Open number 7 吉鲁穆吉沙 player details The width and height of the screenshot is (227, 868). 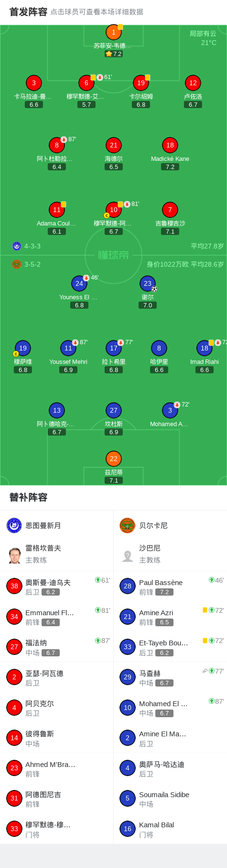click(x=170, y=210)
